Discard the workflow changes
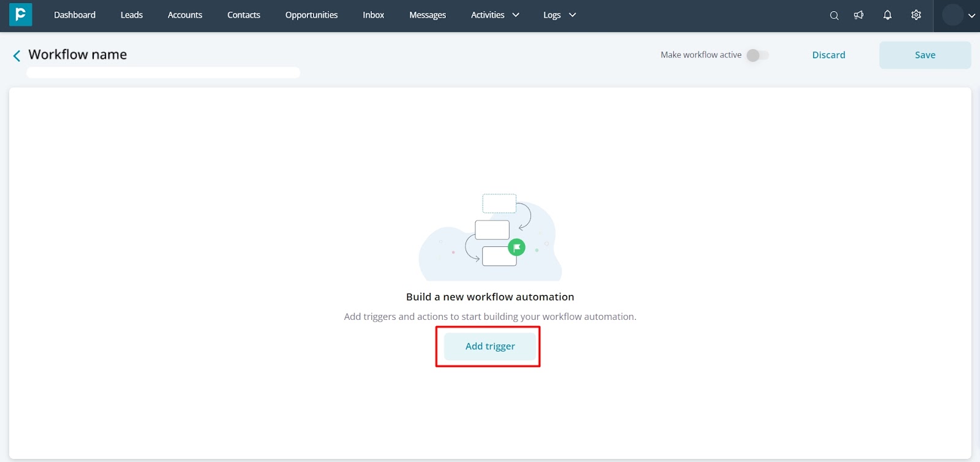This screenshot has height=462, width=980. tap(829, 55)
